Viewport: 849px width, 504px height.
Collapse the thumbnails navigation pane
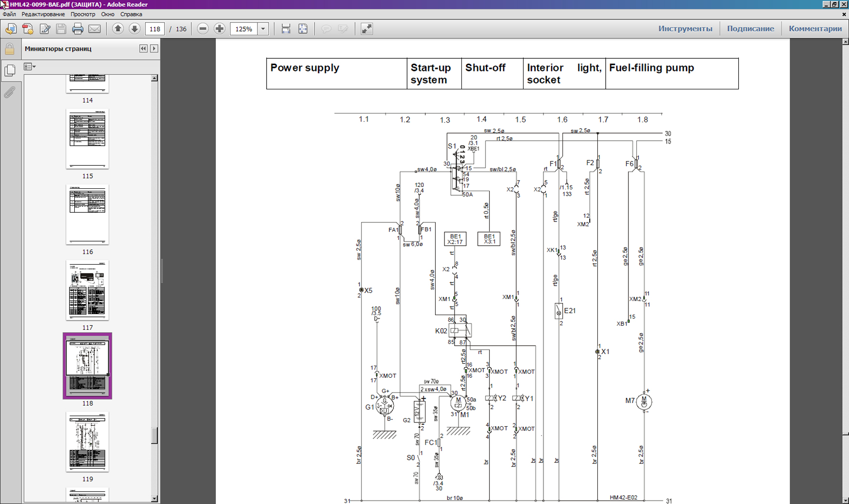click(x=143, y=49)
